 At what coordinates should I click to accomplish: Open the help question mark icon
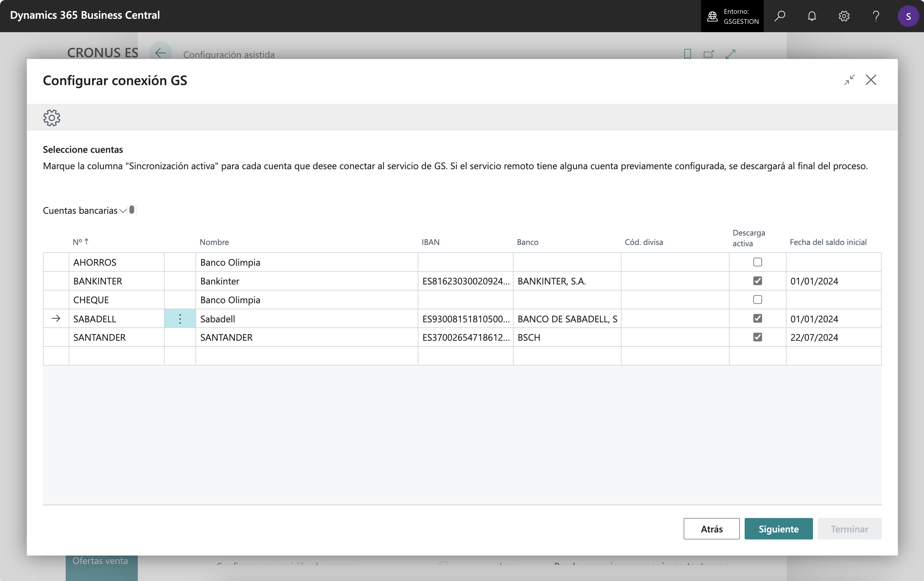(x=876, y=16)
